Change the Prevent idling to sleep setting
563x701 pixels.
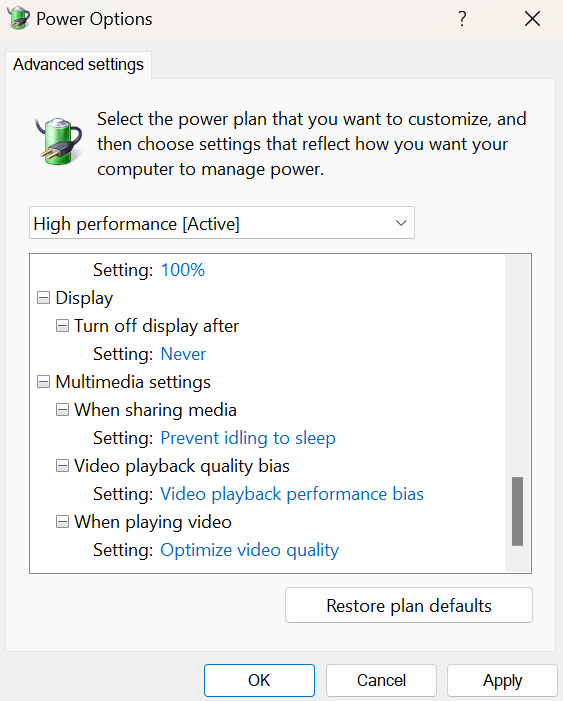tap(248, 438)
